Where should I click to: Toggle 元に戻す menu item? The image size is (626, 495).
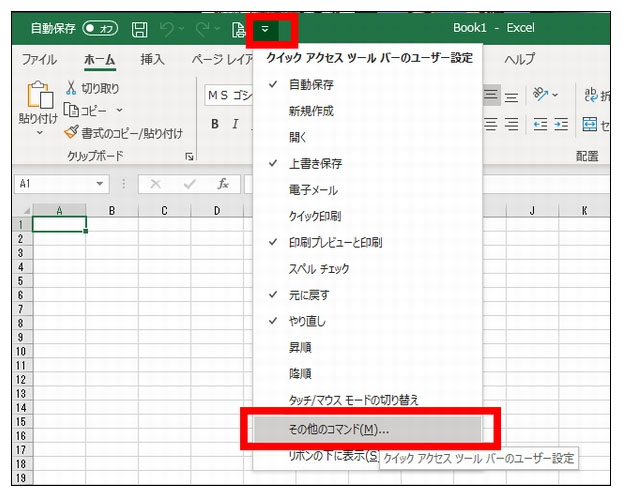pos(368,295)
